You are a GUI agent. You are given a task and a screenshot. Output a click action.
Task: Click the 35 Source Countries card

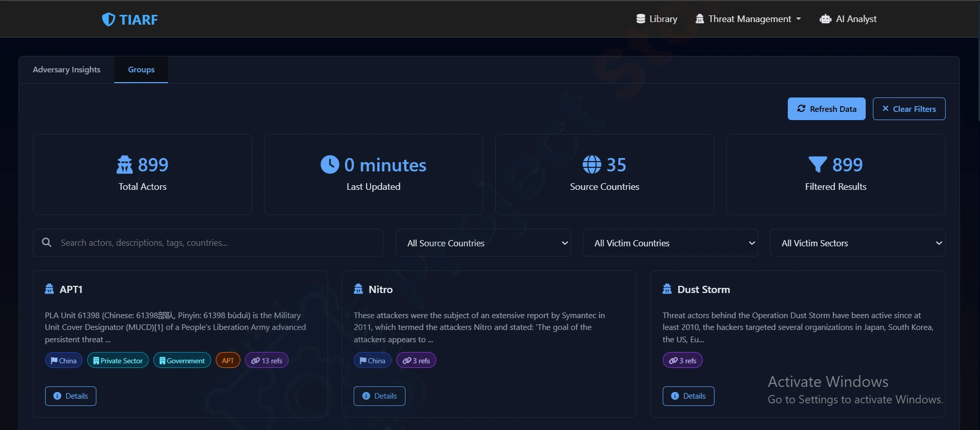(605, 174)
